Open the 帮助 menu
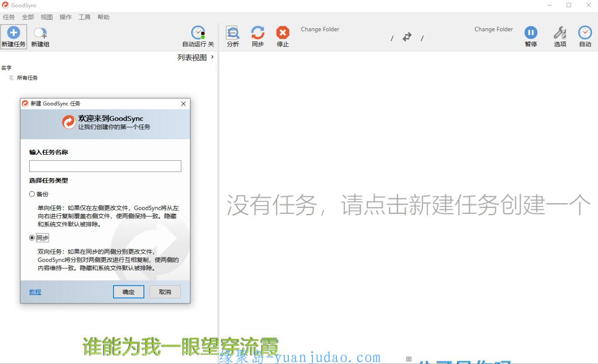Screen dimensions: 598x364 pyautogui.click(x=103, y=17)
